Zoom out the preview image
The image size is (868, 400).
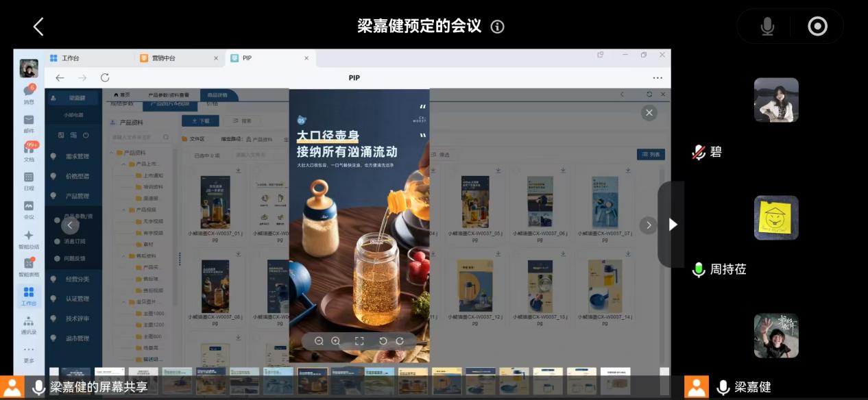tap(319, 341)
